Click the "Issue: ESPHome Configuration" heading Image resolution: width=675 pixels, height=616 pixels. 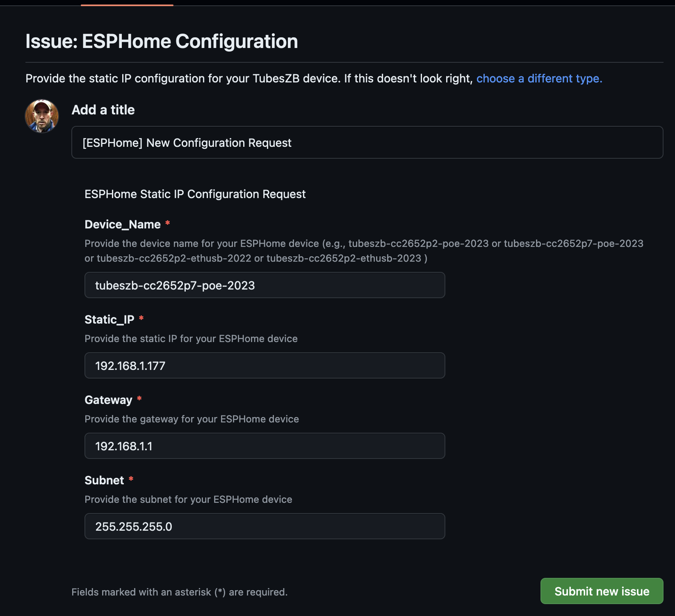[162, 41]
